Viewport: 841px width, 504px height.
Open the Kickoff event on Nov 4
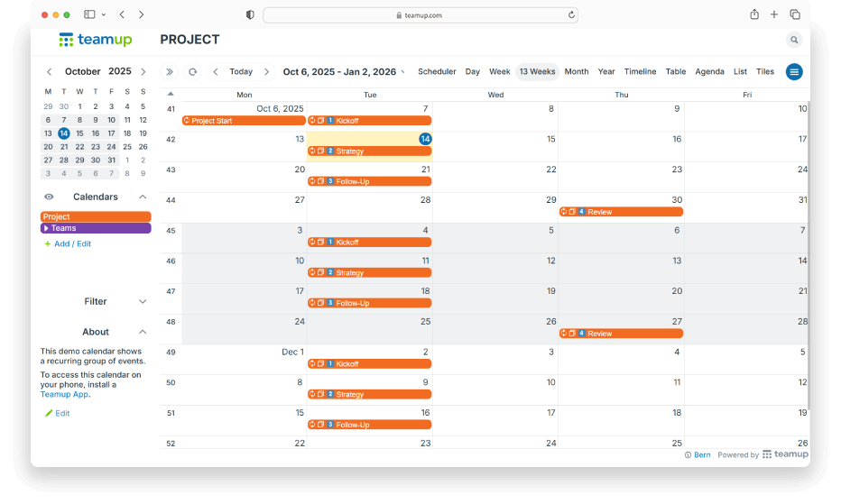click(x=370, y=243)
